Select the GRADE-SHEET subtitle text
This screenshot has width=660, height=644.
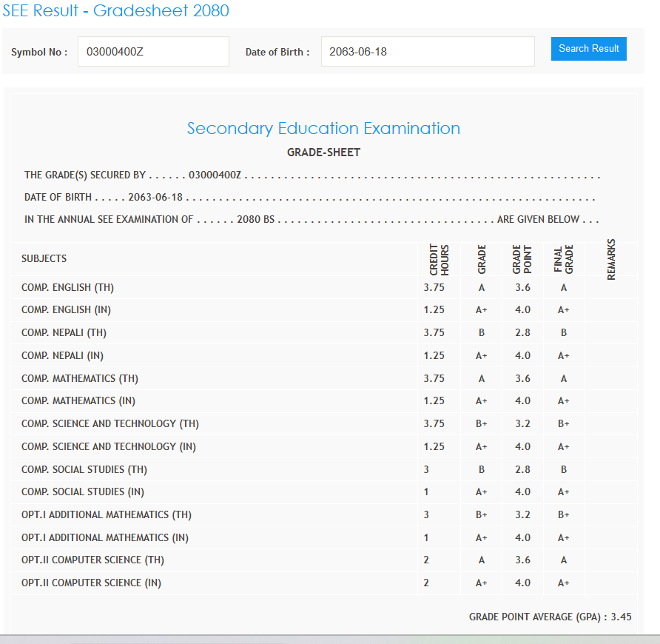pyautogui.click(x=323, y=152)
